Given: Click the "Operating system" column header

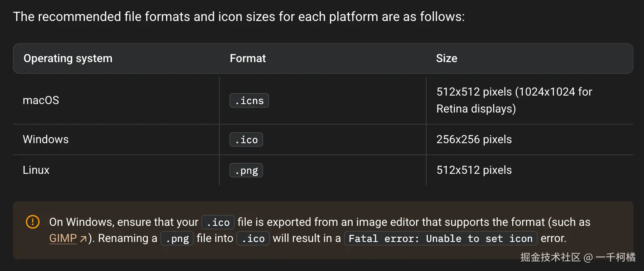Looking at the screenshot, I should coord(68,58).
